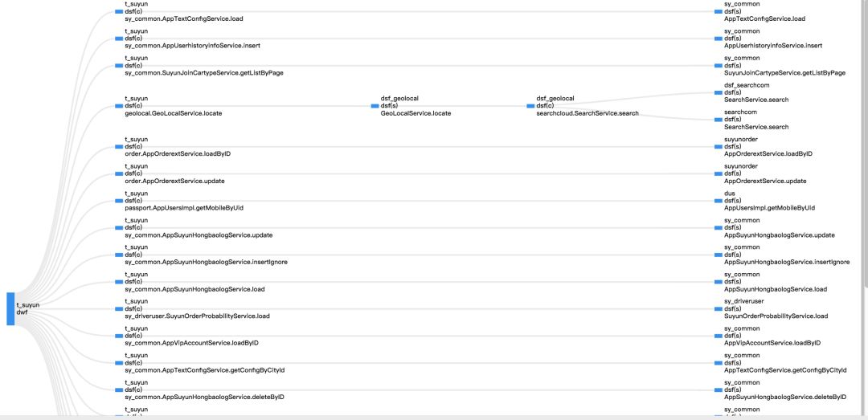Open the sy_common.SuyunJoinCartypeService.getListByPage label
Screen dimensions: 868x420
[203, 73]
